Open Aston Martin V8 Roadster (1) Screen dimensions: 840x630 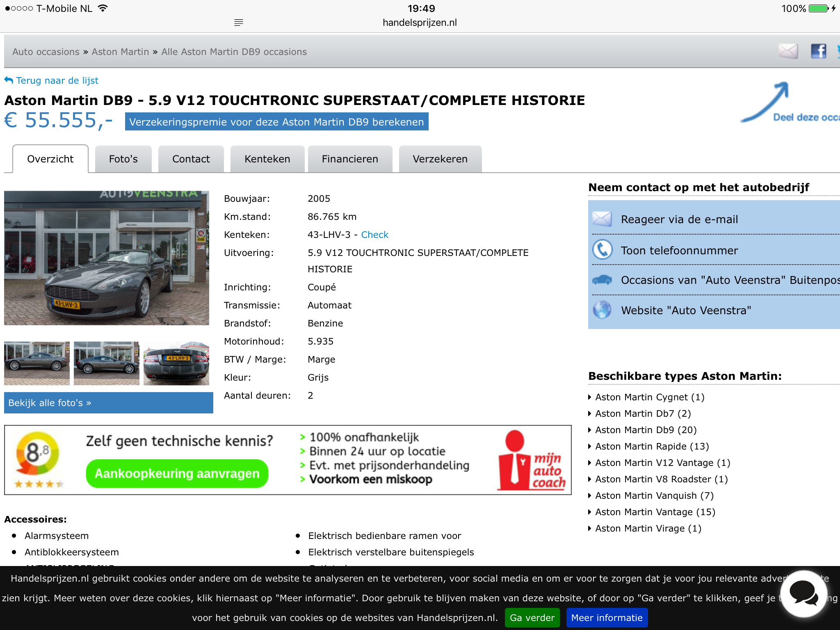point(662,479)
